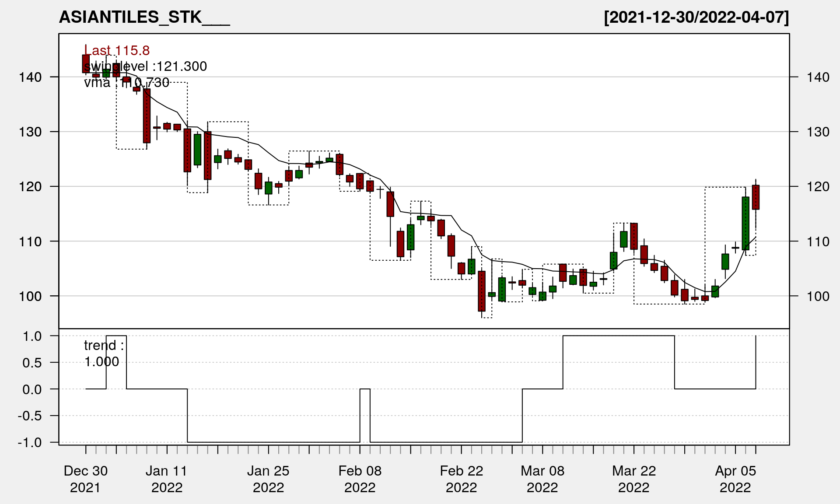Click the vma 110.730 legend text
Screen dimensions: 840x504
(x=126, y=83)
